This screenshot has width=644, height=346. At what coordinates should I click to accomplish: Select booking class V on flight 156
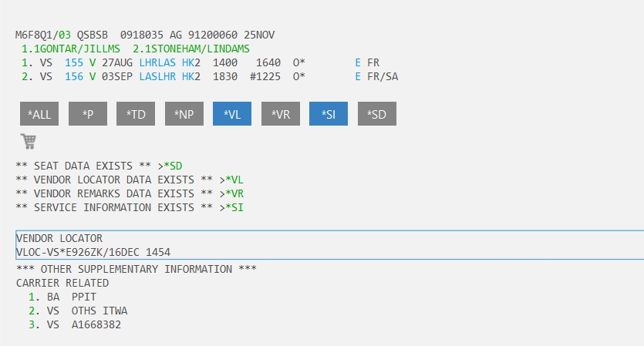coord(93,77)
